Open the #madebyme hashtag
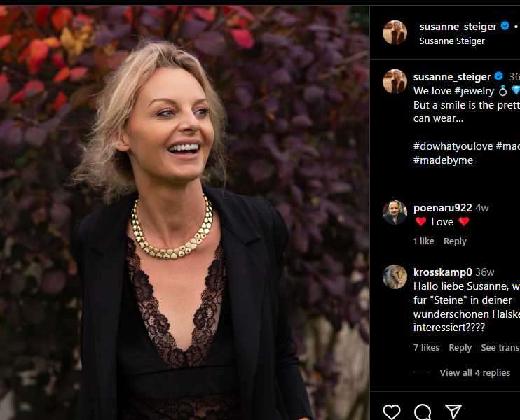Screen dimensions: 520x420 [443, 160]
